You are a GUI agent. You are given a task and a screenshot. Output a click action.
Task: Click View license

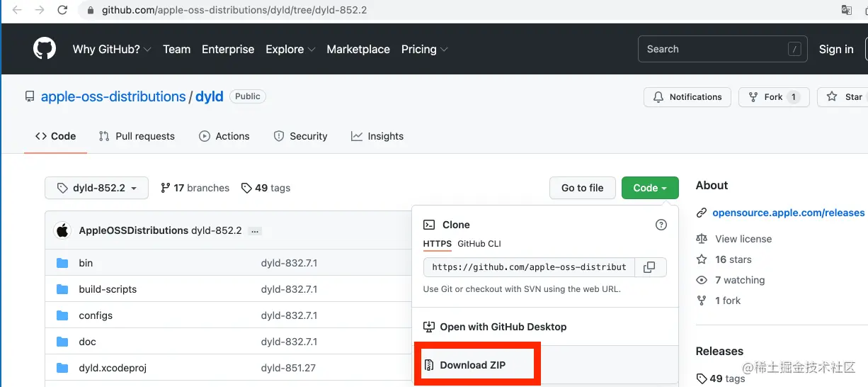[x=743, y=239]
